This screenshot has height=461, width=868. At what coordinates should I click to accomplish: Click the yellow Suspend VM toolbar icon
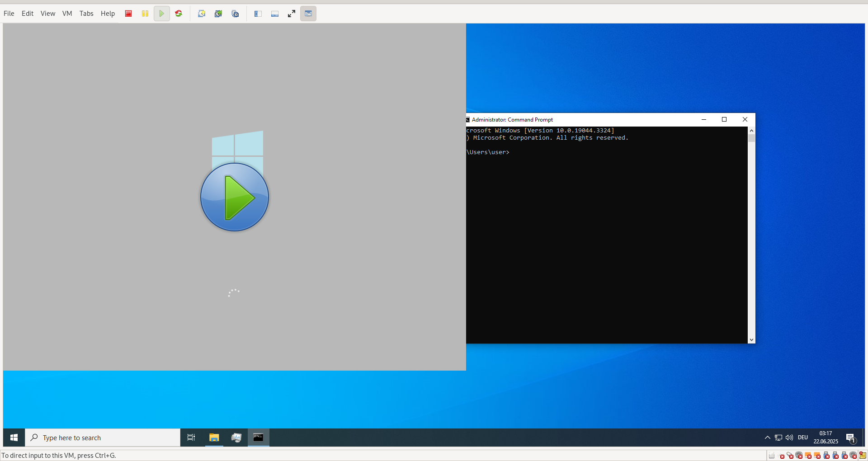click(x=145, y=14)
